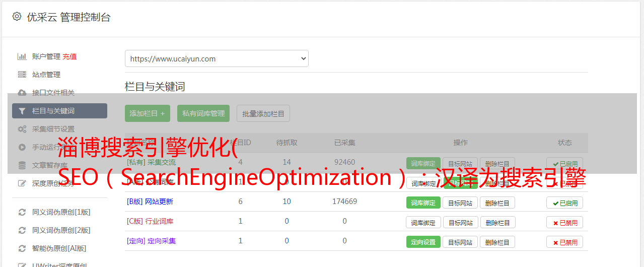Image resolution: width=644 pixels, height=267 pixels.
Task: Open the site dropdown showing https://www.ucaiyun.com
Action: pos(217,58)
